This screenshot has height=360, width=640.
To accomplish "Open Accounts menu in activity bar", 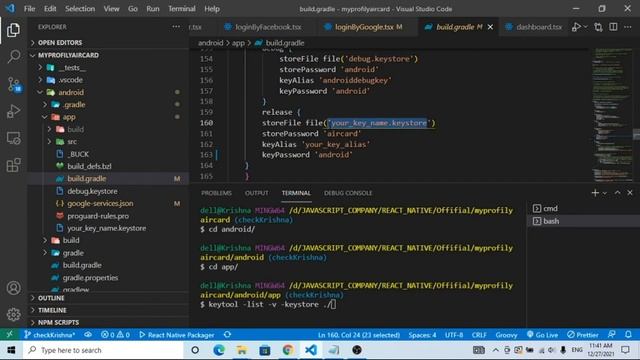I will pyautogui.click(x=13, y=288).
